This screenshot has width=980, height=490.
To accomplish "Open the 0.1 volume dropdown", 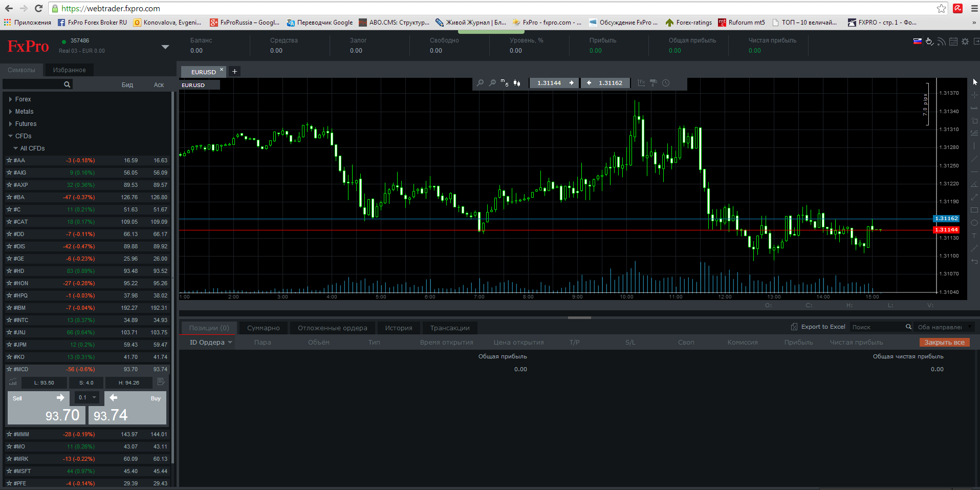I will click(x=86, y=397).
